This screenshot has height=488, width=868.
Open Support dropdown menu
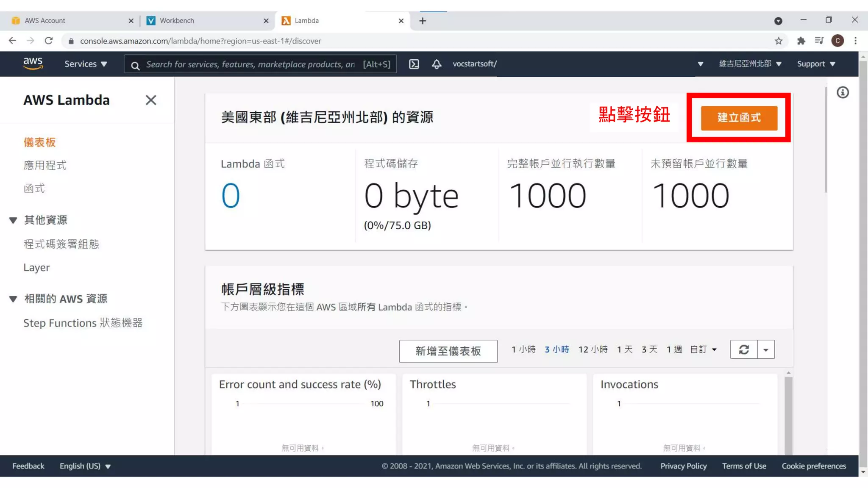[x=816, y=64]
